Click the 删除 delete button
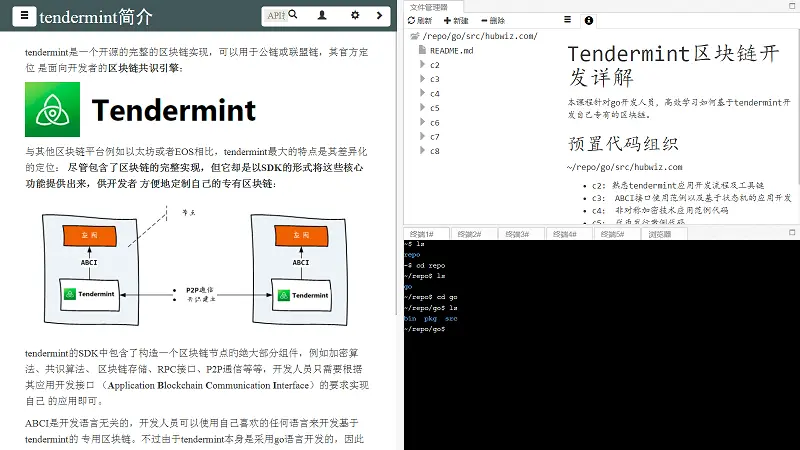800x450 pixels. tap(493, 20)
